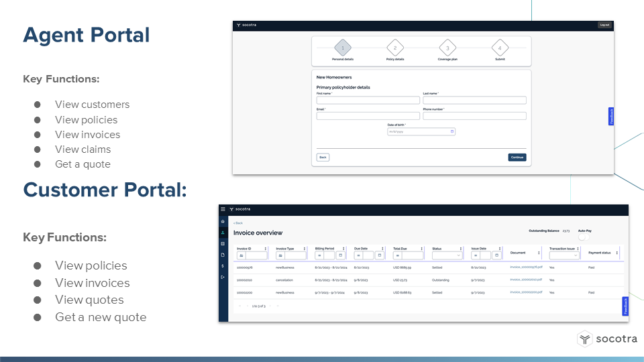Sort by the Due Date column

pos(382,249)
